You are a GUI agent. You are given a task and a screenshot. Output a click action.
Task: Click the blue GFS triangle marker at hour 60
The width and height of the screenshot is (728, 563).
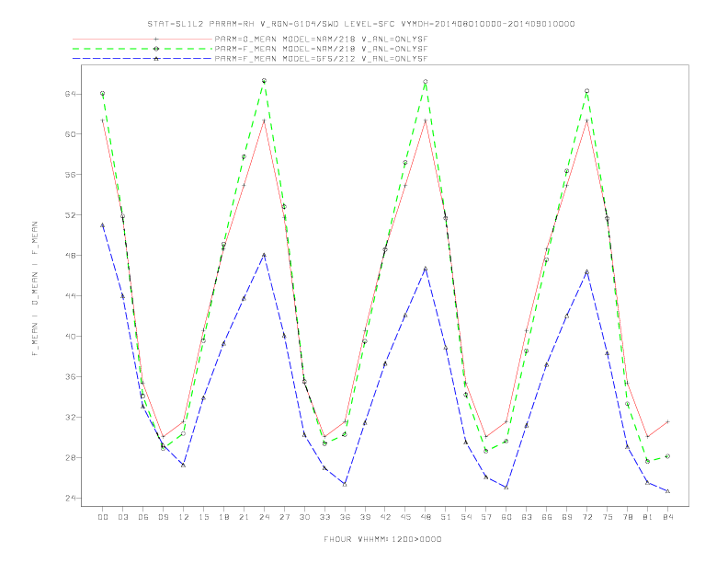506,488
